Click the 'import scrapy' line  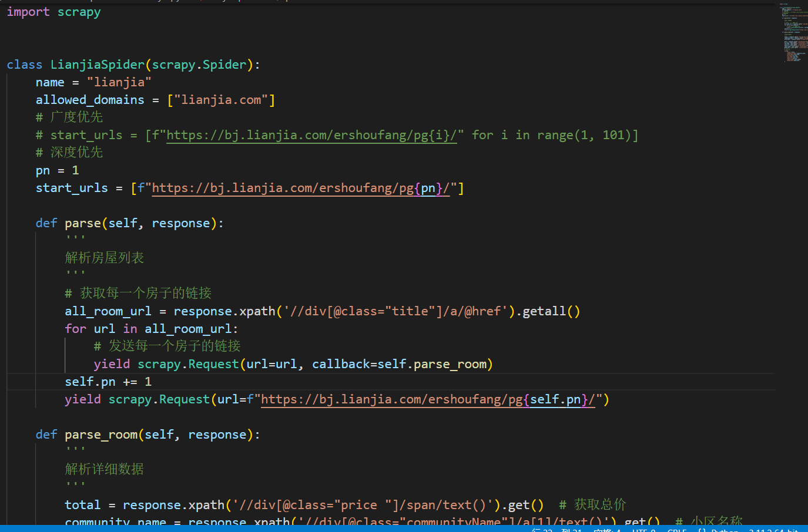click(53, 12)
